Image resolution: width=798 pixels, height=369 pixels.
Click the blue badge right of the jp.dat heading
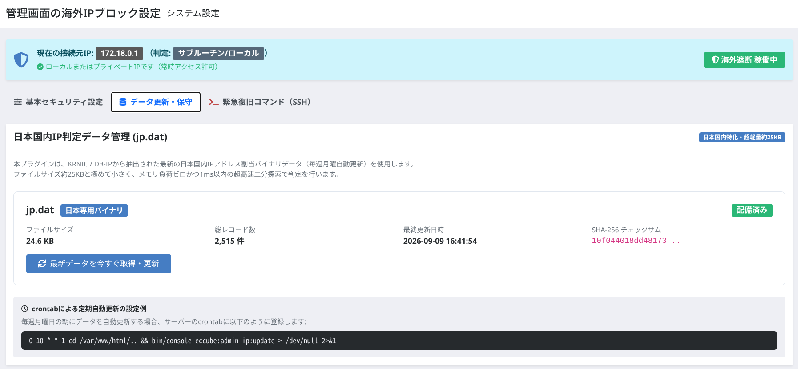742,137
